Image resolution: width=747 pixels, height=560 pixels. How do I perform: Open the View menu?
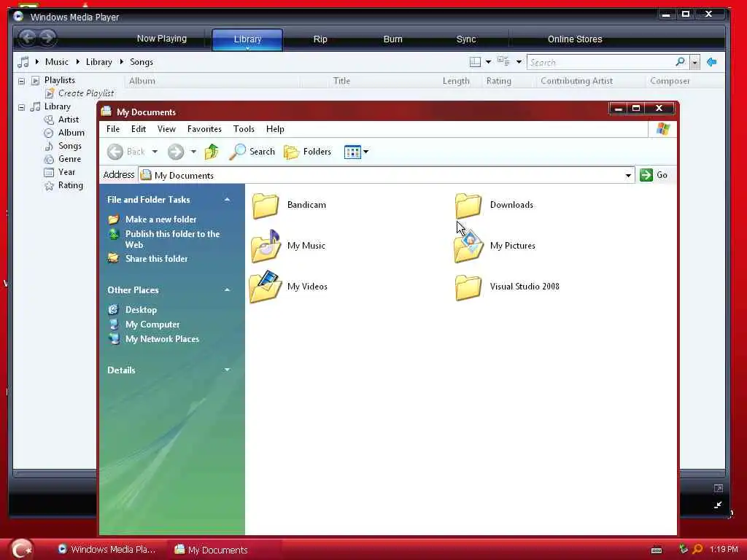pos(167,129)
